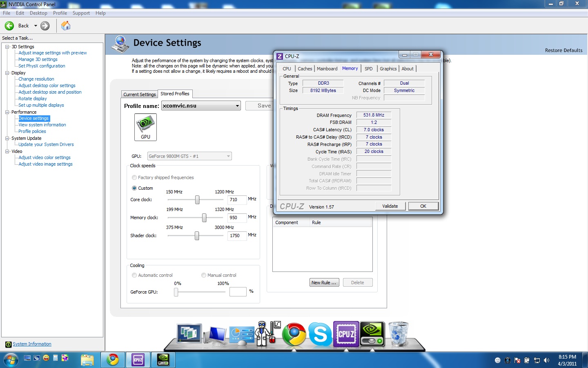588x368 pixels.
Task: Open the My Computer icon in the dock
Action: tap(216, 335)
